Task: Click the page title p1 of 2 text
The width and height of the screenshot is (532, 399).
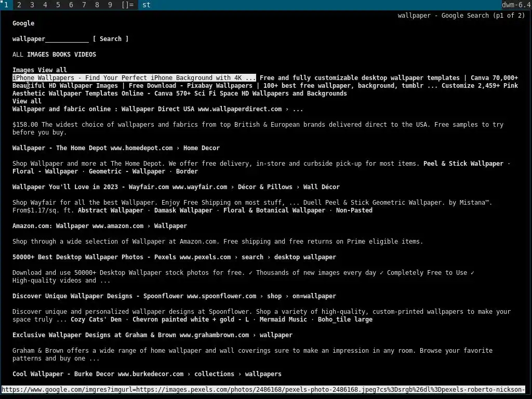Action: (x=461, y=15)
